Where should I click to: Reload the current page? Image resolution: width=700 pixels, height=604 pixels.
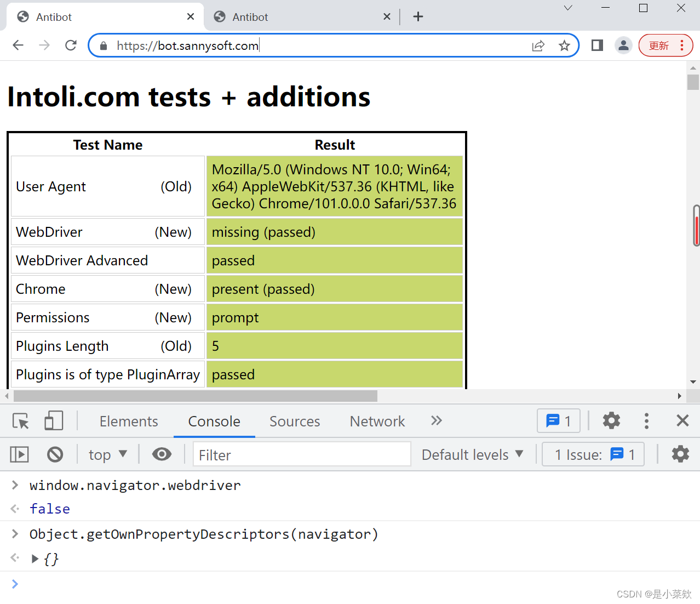pyautogui.click(x=71, y=45)
